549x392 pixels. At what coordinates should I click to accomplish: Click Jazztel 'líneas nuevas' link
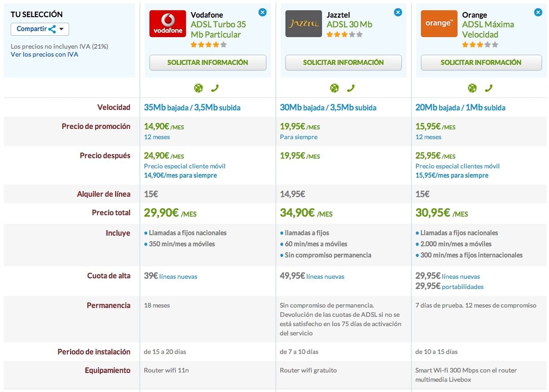[325, 276]
